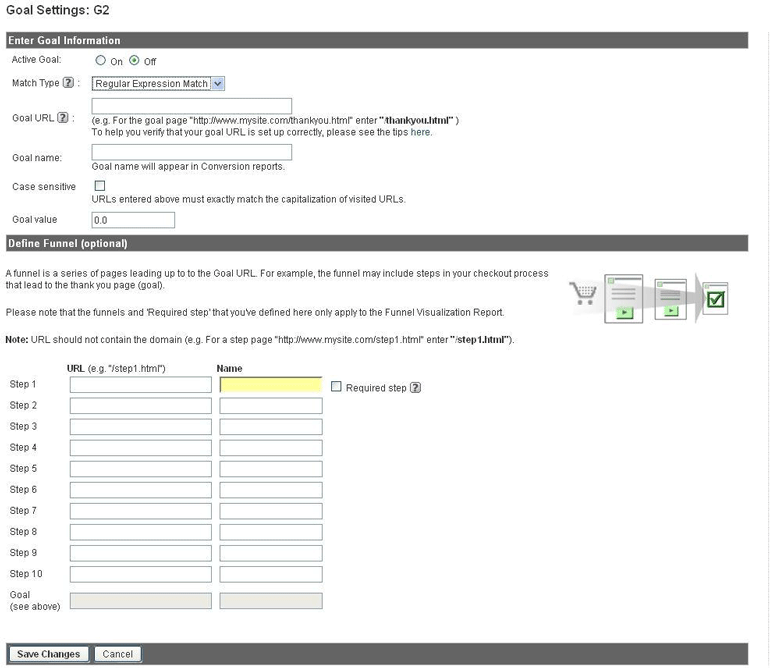Screen dimensions: 770x668
Task: Click the Step 5 Name field
Action: pos(271,469)
